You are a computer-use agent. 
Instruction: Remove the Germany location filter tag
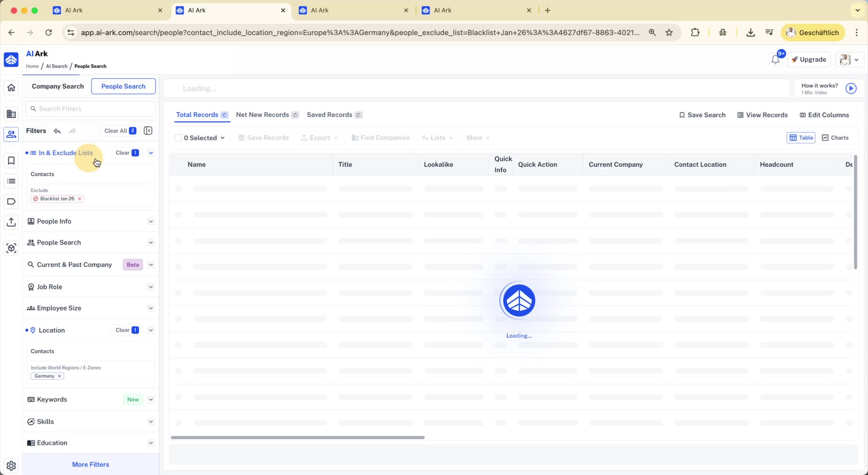point(59,376)
